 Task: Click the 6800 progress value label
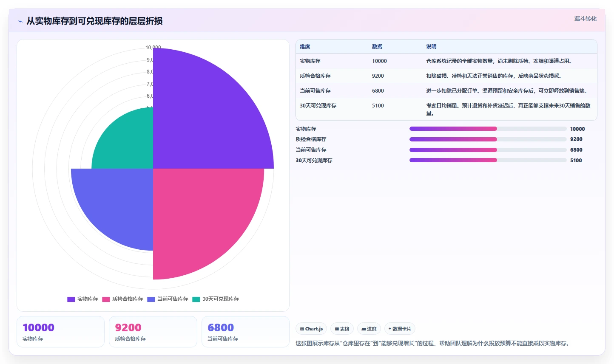pyautogui.click(x=576, y=150)
